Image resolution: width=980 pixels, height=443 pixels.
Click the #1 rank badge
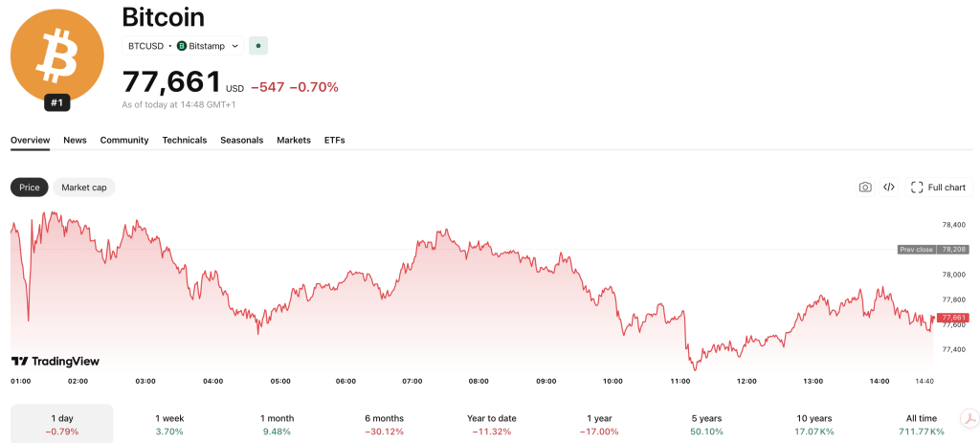tap(57, 102)
